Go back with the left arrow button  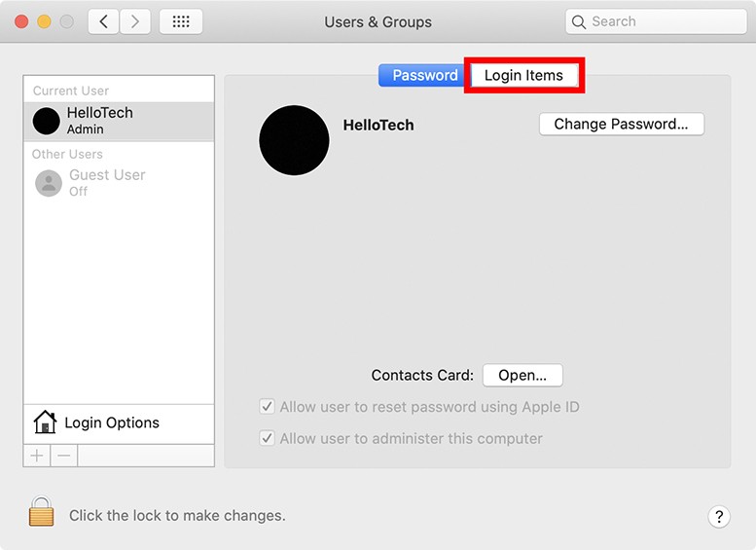(103, 21)
